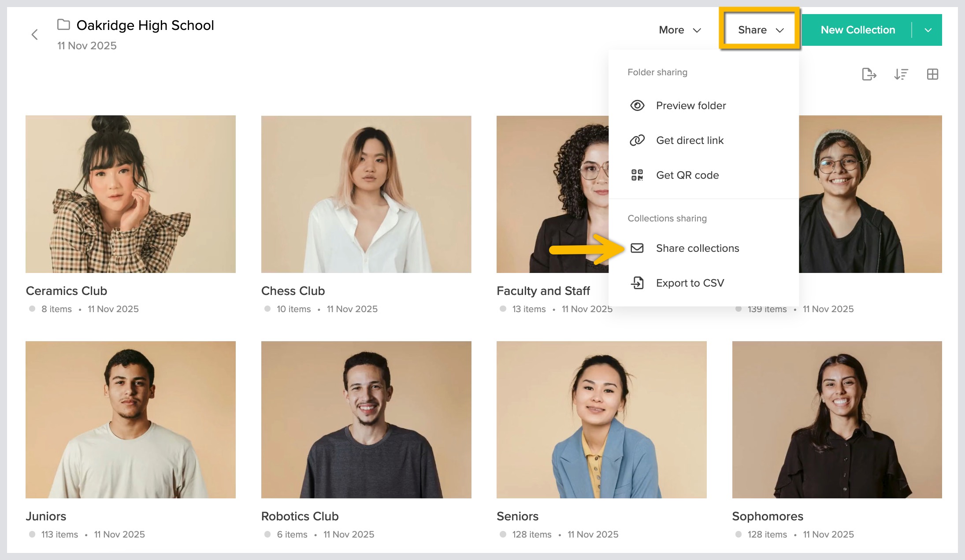The image size is (965, 560).
Task: Open the Sophomores cover photo
Action: click(837, 420)
